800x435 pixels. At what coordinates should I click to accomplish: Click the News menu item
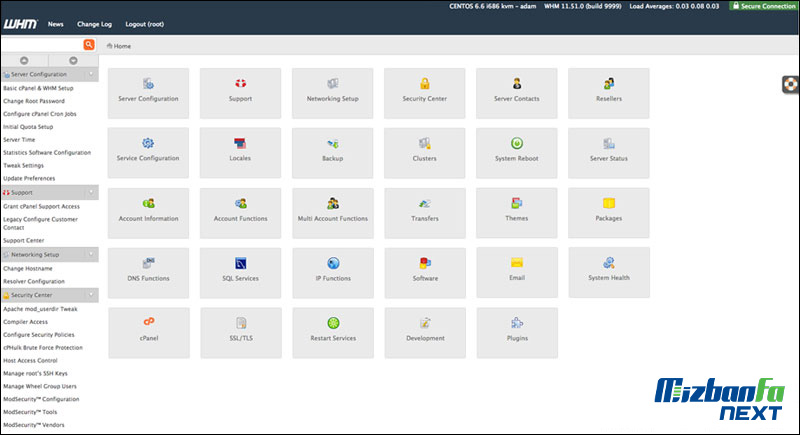pyautogui.click(x=55, y=23)
